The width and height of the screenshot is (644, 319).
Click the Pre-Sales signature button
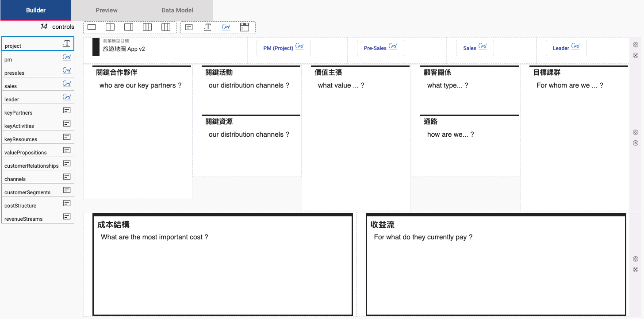point(380,48)
